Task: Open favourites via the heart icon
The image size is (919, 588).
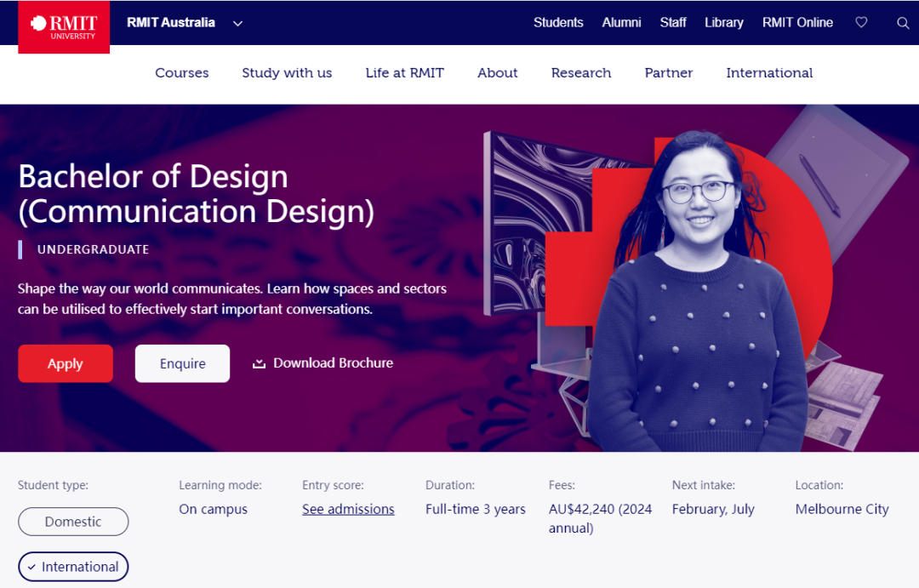Action: [x=861, y=23]
